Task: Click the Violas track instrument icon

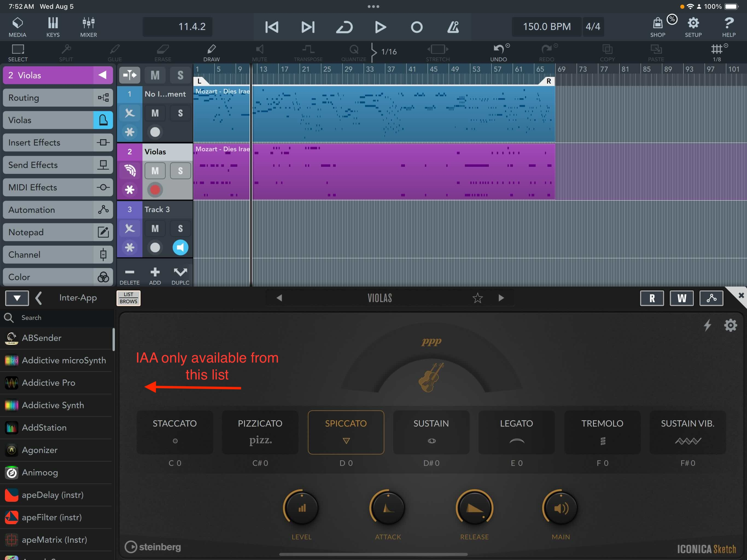Action: [x=130, y=171]
